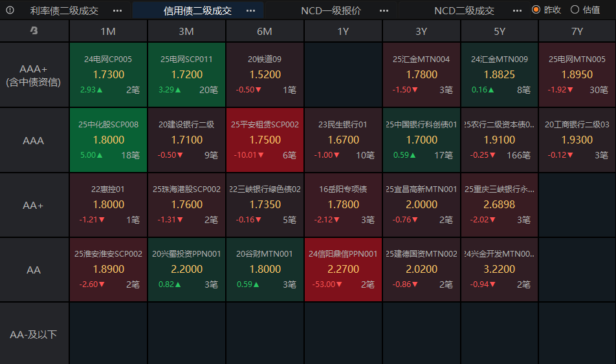Select the AA+ rating row header

[34, 205]
